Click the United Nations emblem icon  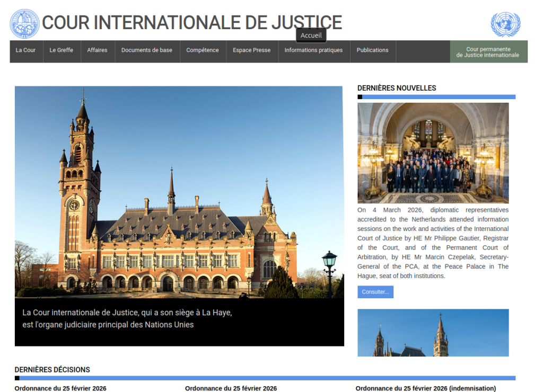(x=505, y=24)
